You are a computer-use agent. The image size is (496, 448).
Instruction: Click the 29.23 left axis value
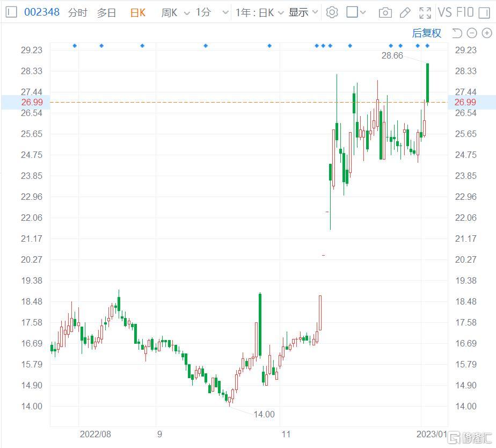coord(32,50)
